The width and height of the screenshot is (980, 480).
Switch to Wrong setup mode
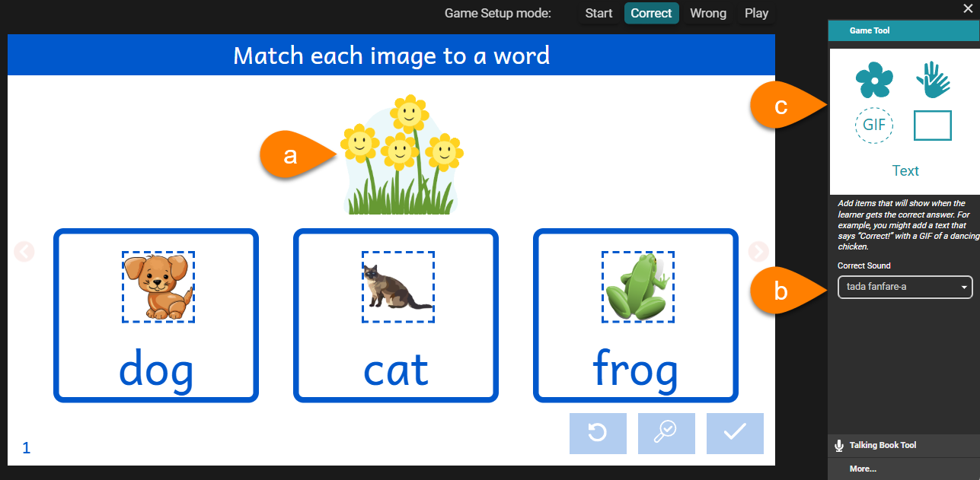coord(707,13)
